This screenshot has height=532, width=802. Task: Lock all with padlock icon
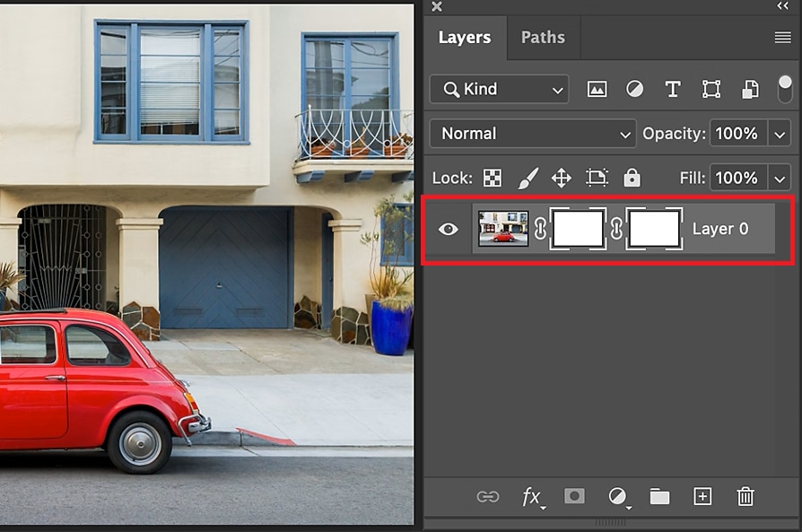(x=632, y=178)
